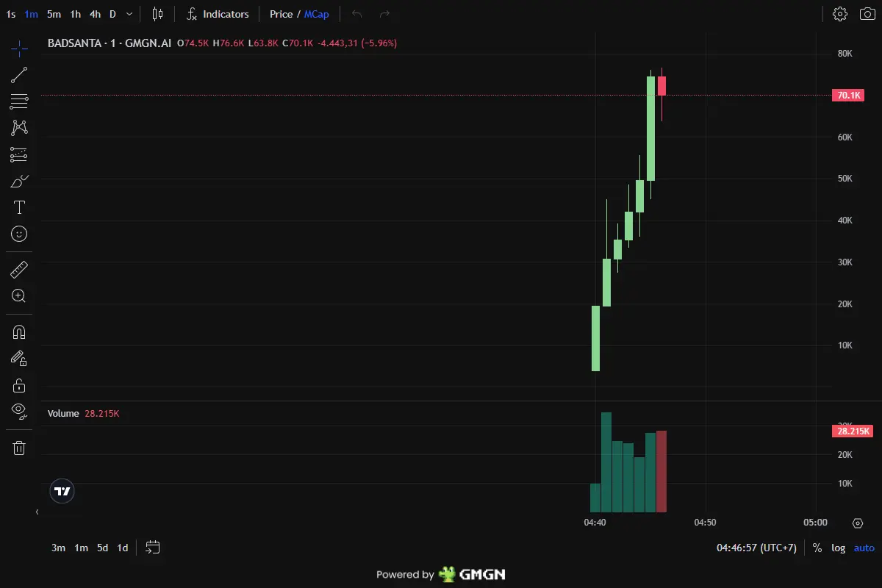Viewport: 882px width, 588px height.
Task: Open time axis settings gear at bottom right
Action: click(x=858, y=523)
